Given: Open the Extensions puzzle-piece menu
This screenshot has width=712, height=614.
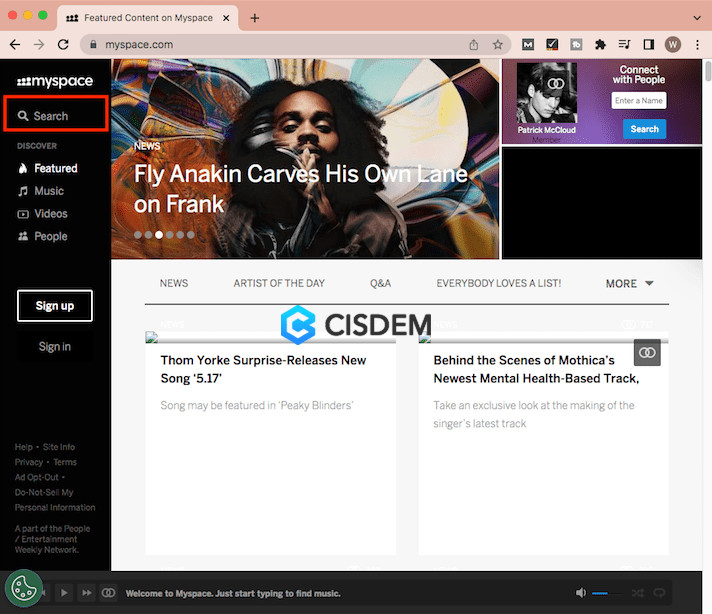Looking at the screenshot, I should click(x=600, y=45).
